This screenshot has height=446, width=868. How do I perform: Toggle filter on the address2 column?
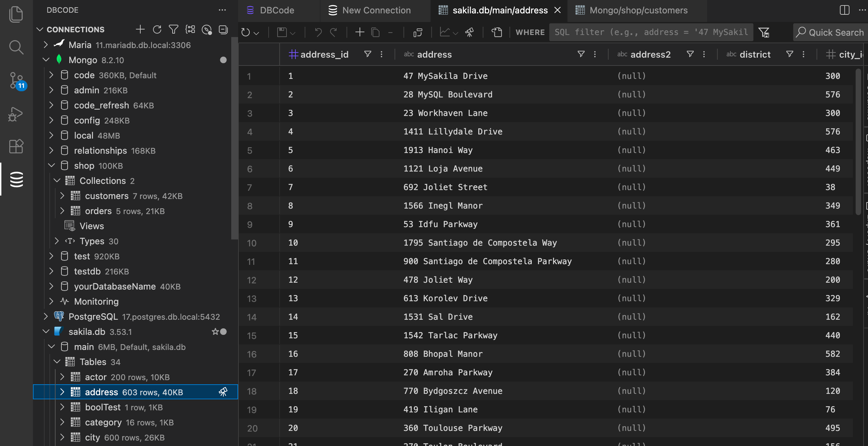(690, 54)
